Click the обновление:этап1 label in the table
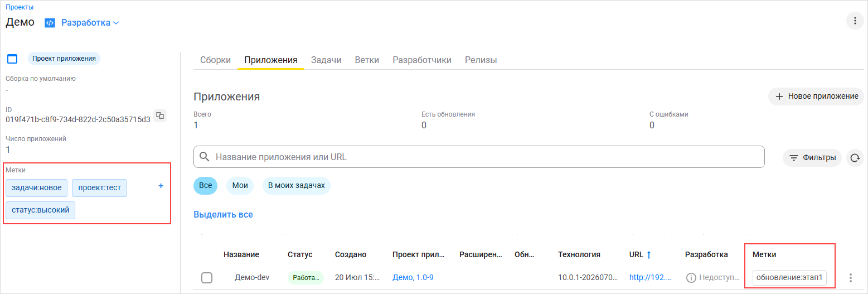The image size is (868, 294). pyautogui.click(x=790, y=278)
